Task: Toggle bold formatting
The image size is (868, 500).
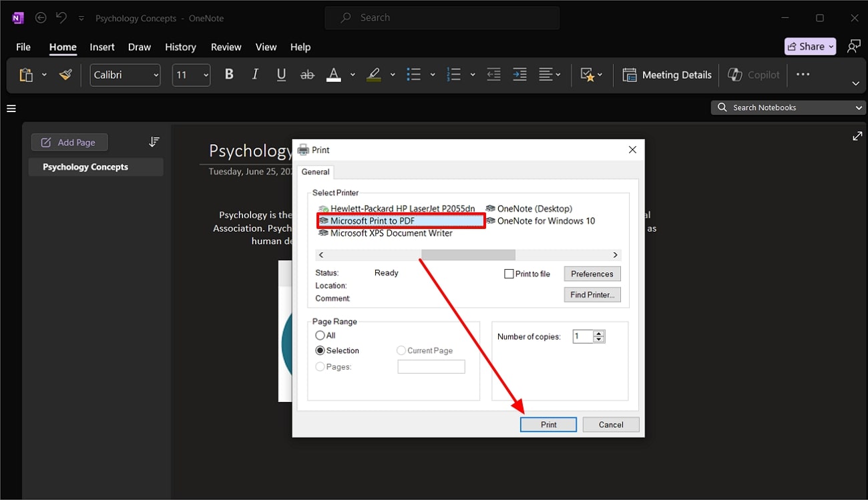Action: (229, 75)
